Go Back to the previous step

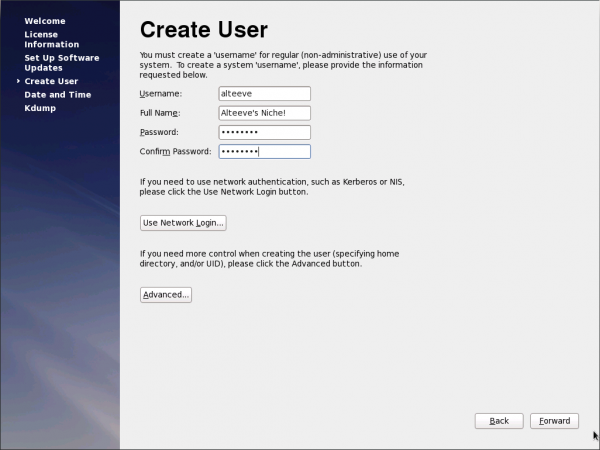499,421
